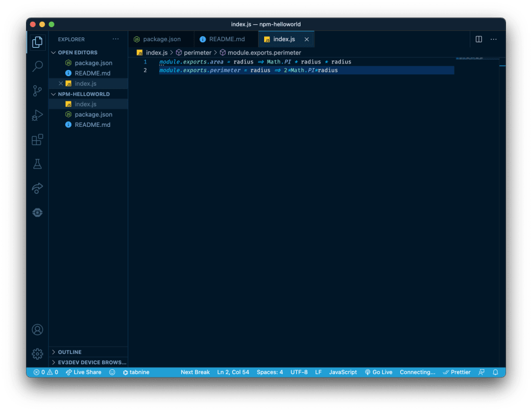Click the smiley feedback icon in the status bar
This screenshot has height=412, width=532.
[112, 372]
